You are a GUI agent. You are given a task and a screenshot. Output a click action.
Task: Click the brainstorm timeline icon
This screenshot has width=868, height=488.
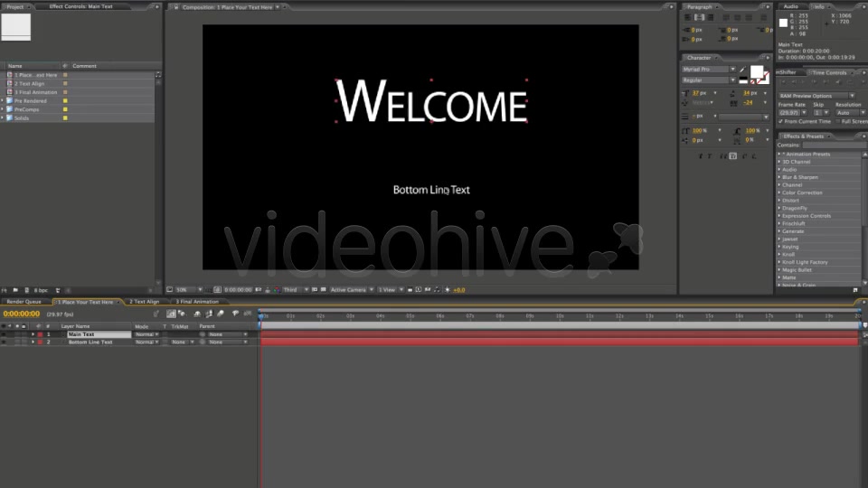[x=235, y=314]
